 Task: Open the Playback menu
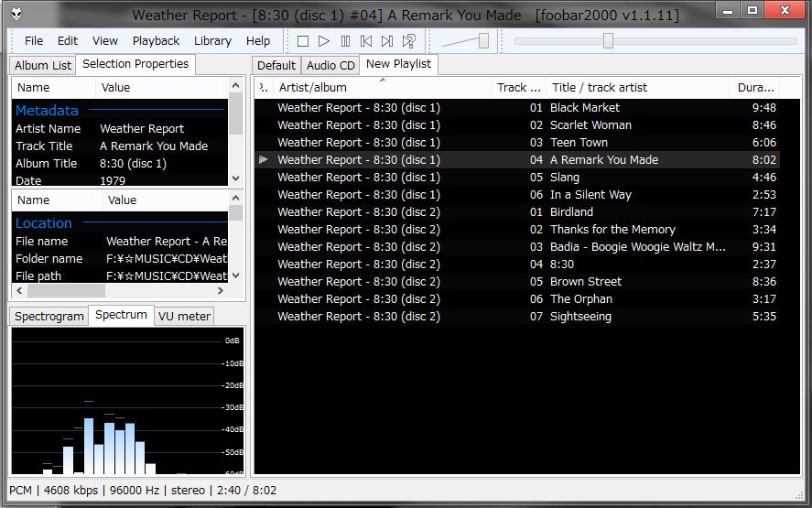coord(156,41)
